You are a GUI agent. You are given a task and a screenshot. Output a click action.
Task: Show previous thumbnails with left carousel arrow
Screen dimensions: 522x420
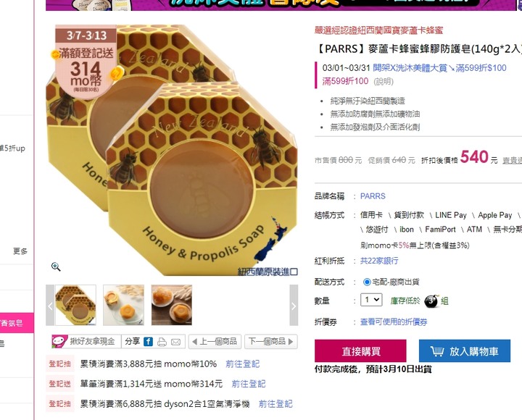[x=50, y=306]
